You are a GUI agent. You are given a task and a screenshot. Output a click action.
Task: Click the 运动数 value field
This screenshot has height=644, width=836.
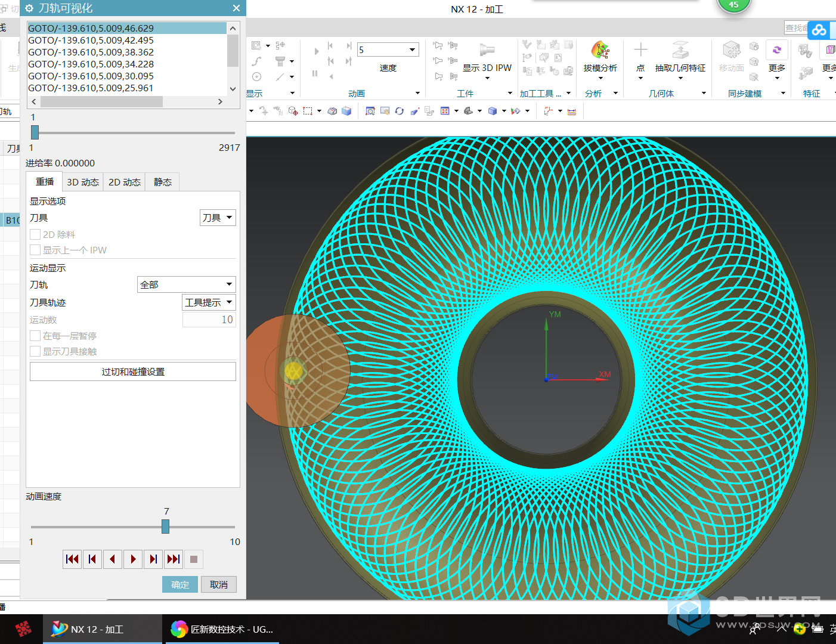pos(209,320)
